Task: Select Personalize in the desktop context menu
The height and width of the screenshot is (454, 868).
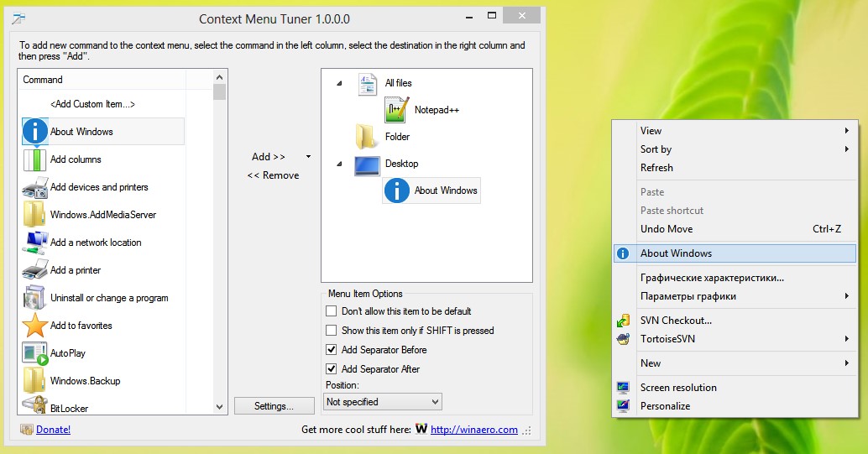Action: pyautogui.click(x=665, y=406)
